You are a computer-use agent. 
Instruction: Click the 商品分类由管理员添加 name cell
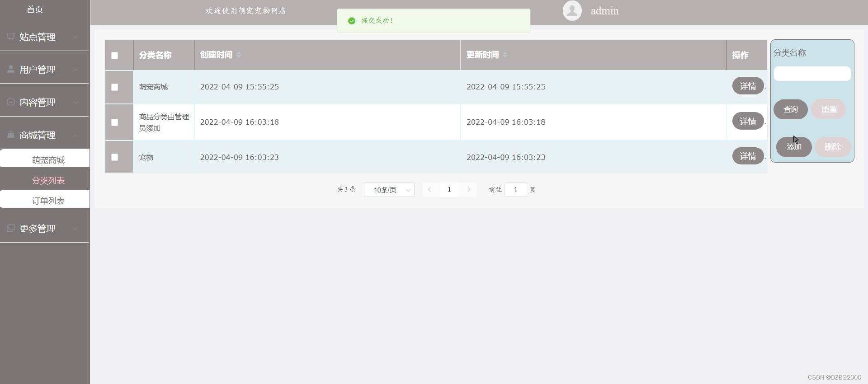pos(164,122)
